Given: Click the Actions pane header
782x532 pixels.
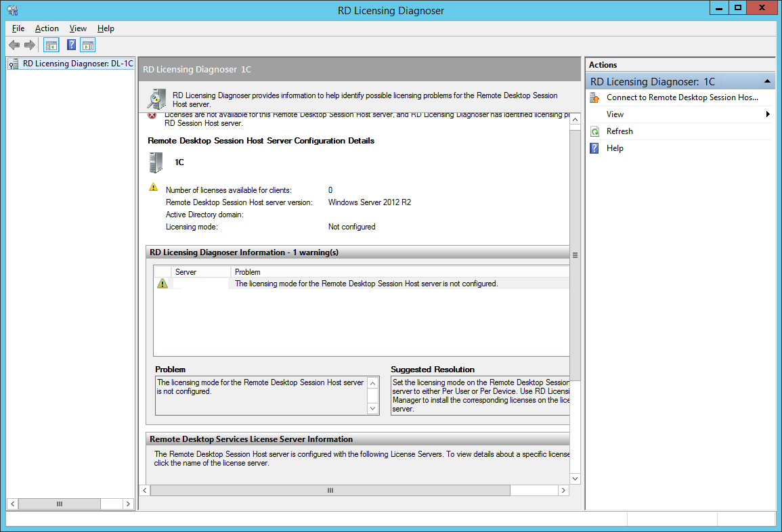Looking at the screenshot, I should 680,65.
